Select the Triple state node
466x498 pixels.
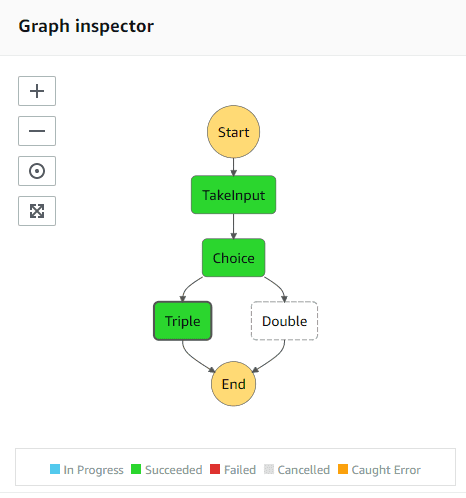(x=183, y=321)
